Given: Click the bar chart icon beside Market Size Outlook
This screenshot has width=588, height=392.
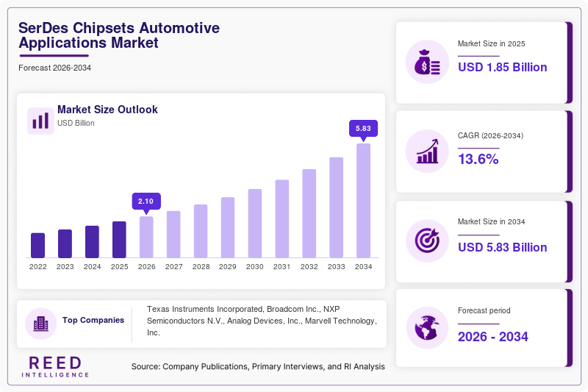Looking at the screenshot, I should tap(40, 121).
